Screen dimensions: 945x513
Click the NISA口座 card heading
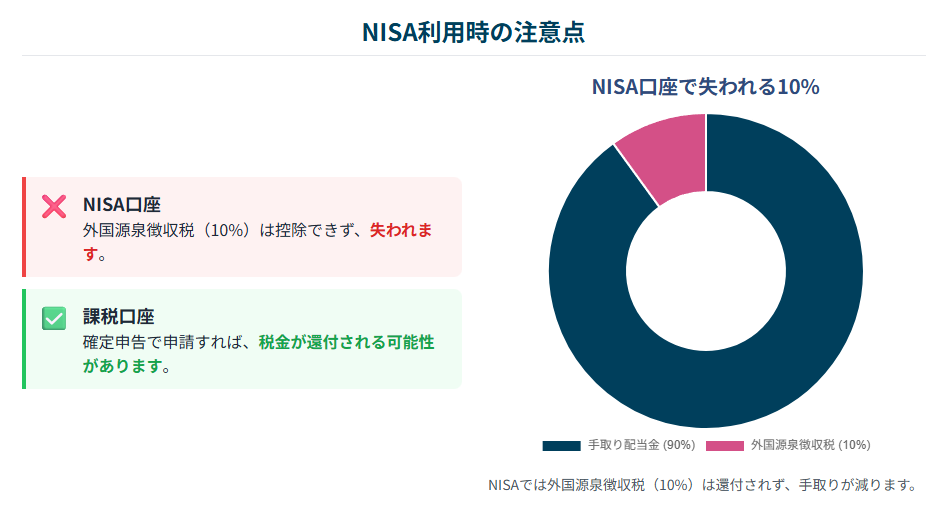122,204
